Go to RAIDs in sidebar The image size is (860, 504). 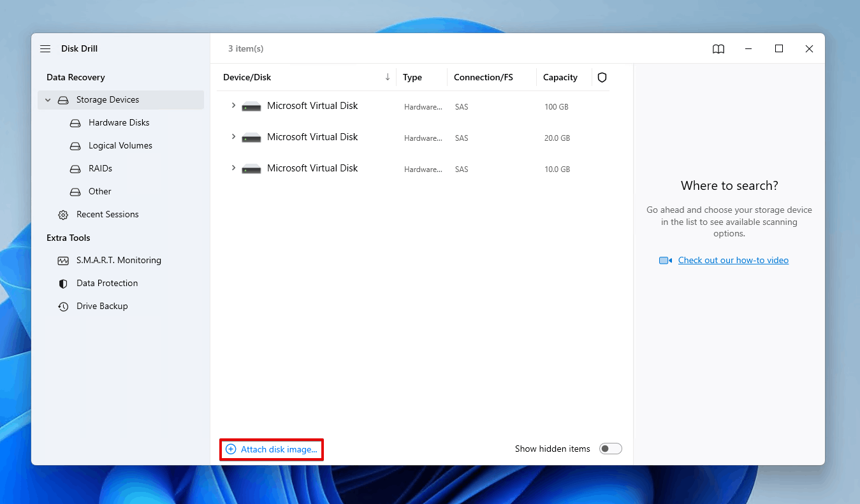click(x=101, y=168)
